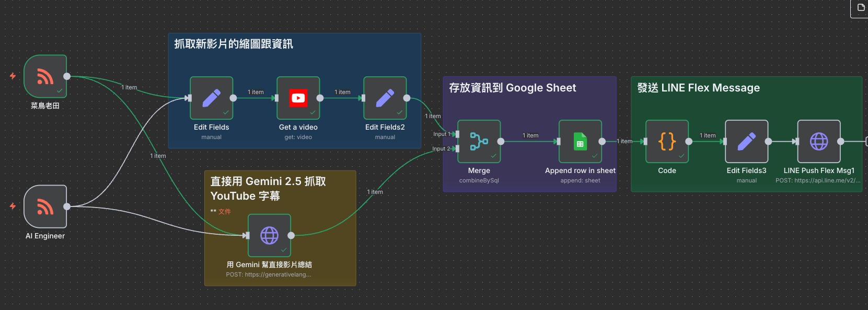Image resolution: width=868 pixels, height=310 pixels.
Task: Open the 菜鳥老田 RSS trigger node
Action: click(x=45, y=76)
